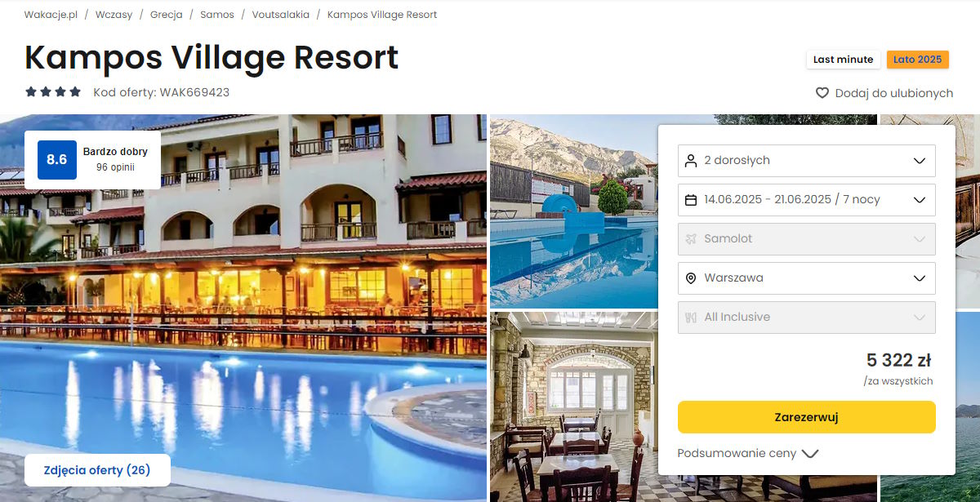Screen dimensions: 980x502
Task: Open the Warszawa departure city dropdown
Action: [807, 278]
